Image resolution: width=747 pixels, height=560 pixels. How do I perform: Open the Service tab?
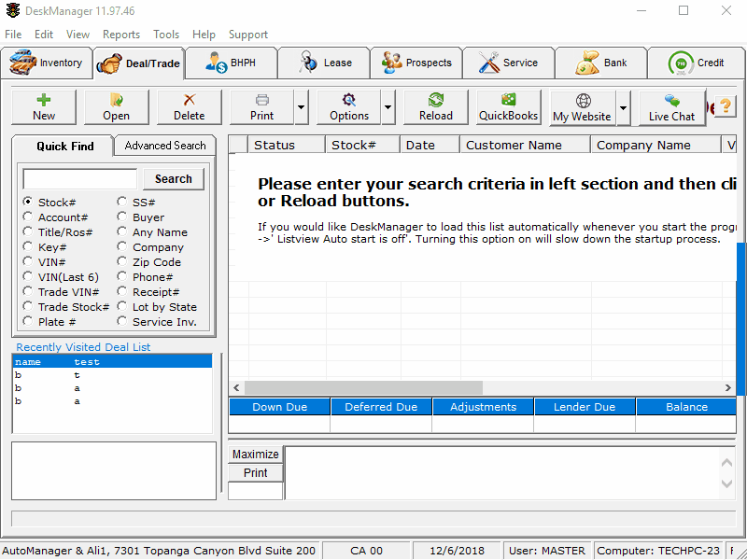pyautogui.click(x=509, y=63)
